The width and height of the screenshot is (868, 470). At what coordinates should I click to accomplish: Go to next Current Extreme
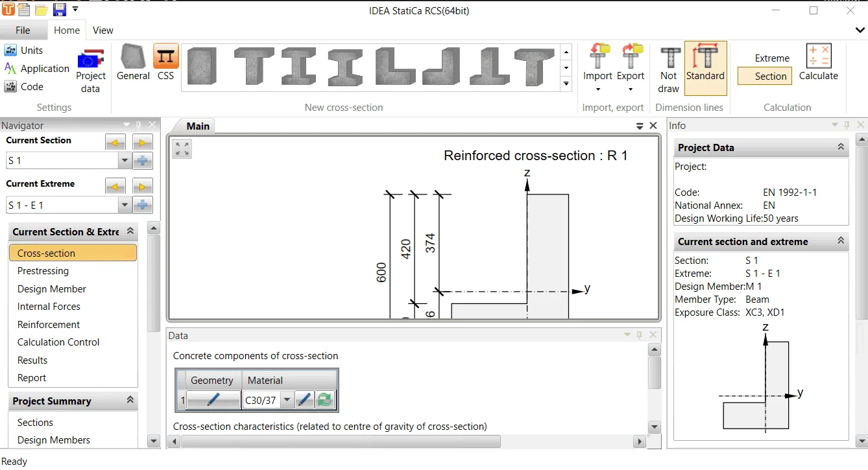click(143, 187)
